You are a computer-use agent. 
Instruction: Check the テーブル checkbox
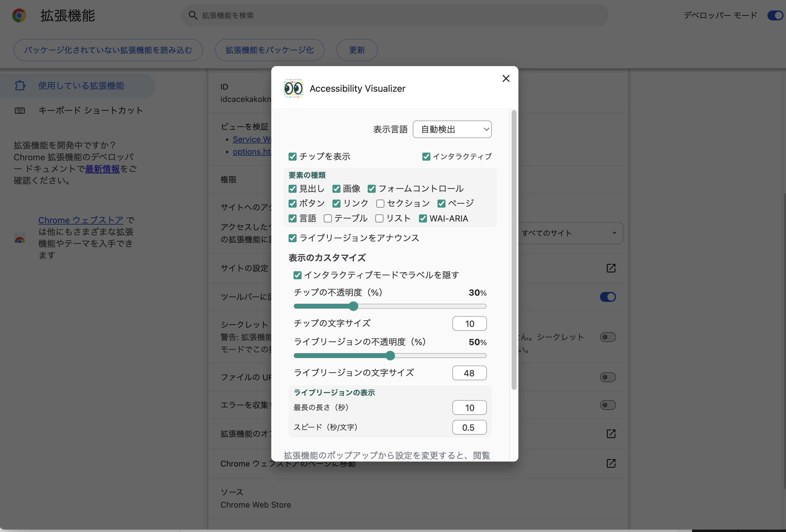(327, 218)
